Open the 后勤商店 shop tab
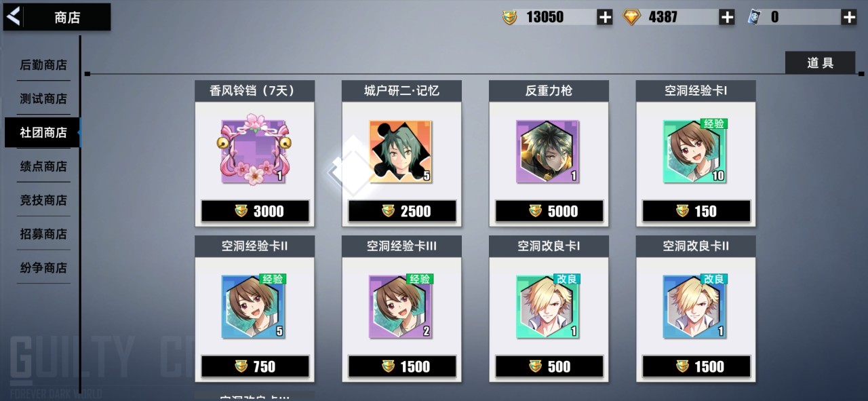Screen dimensions: 868x401 (x=43, y=65)
